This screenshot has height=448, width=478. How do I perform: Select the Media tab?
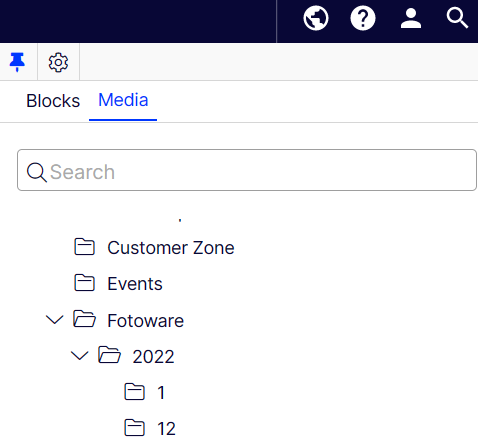click(123, 100)
